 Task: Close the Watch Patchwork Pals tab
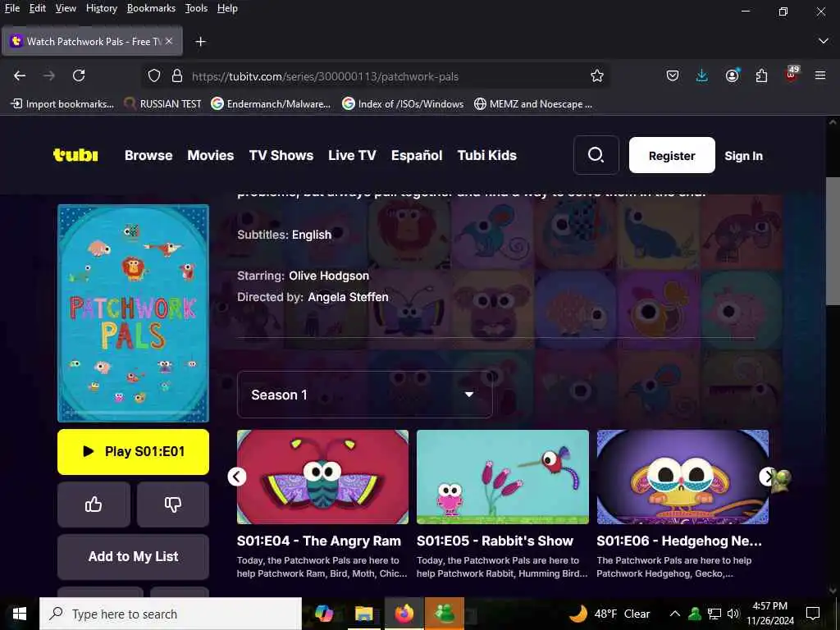169,41
